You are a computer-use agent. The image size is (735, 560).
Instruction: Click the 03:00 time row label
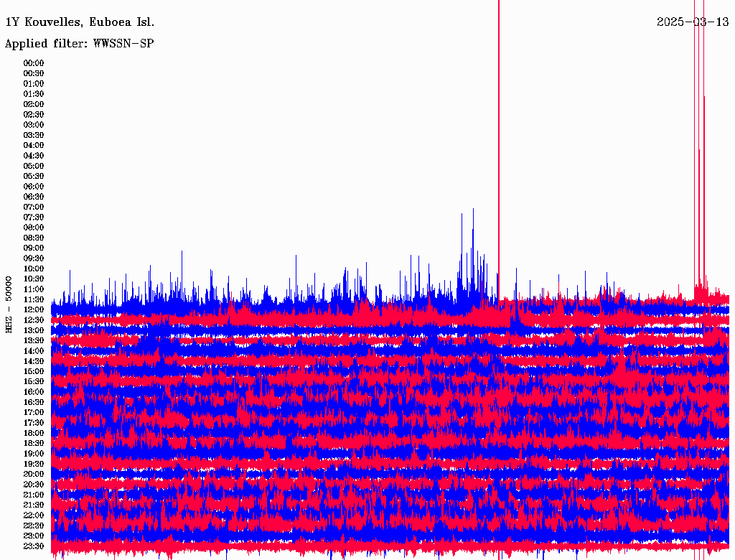34,125
